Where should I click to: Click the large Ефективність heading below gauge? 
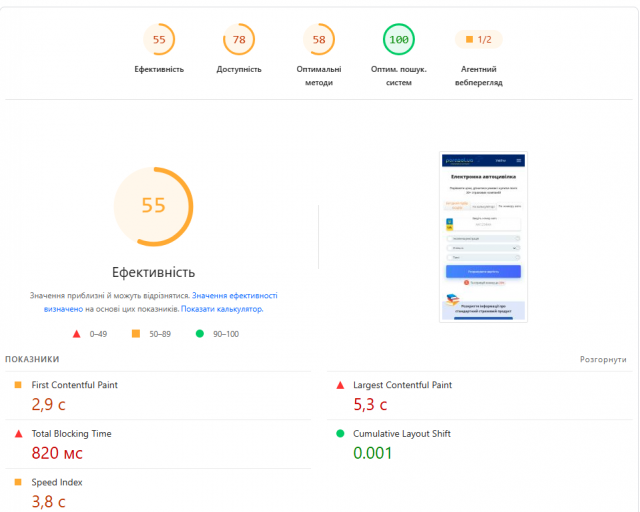pos(153,272)
